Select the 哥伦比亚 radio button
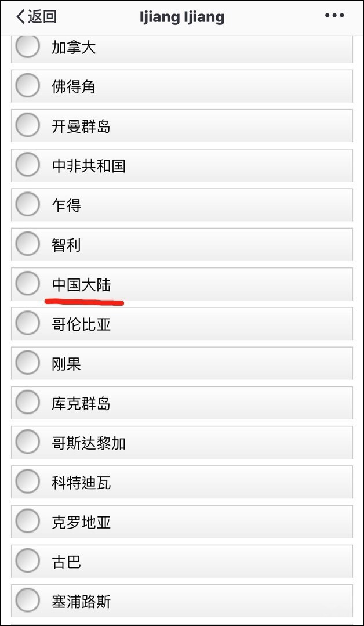The image size is (364, 626). pos(28,324)
